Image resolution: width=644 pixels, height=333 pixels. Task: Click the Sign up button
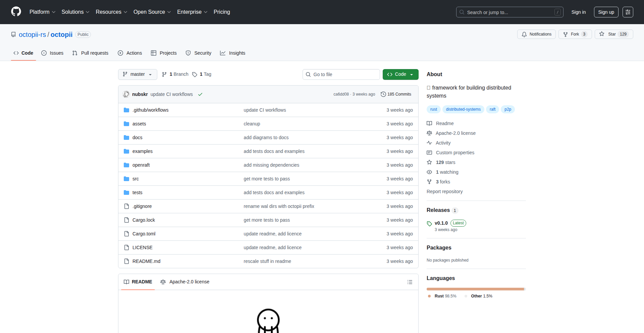click(x=606, y=12)
